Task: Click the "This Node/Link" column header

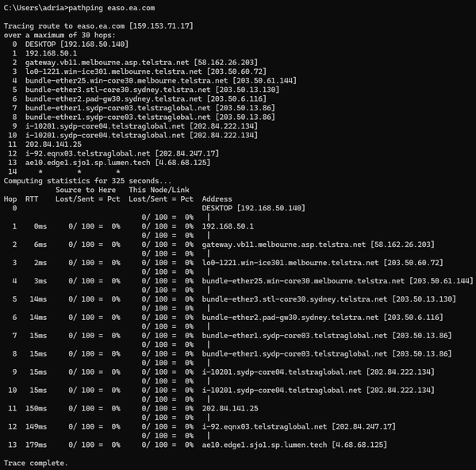Action: (x=161, y=190)
